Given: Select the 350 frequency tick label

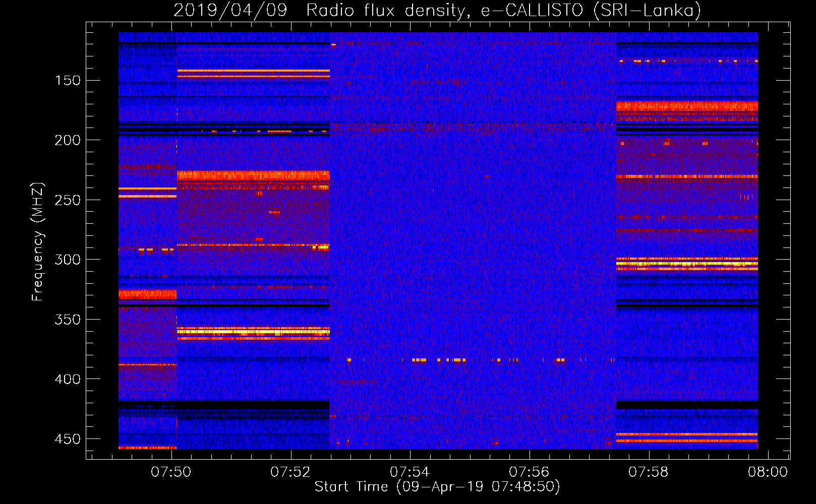Looking at the screenshot, I should point(68,320).
